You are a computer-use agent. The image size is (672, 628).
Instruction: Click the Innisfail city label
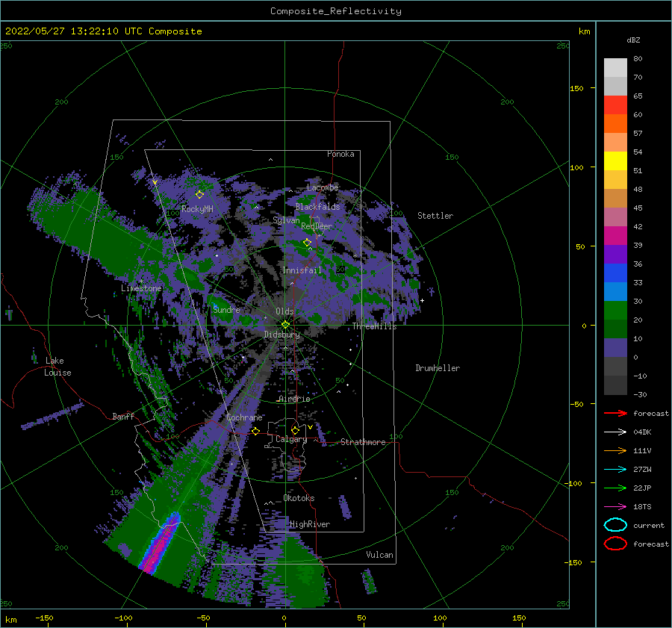[302, 270]
